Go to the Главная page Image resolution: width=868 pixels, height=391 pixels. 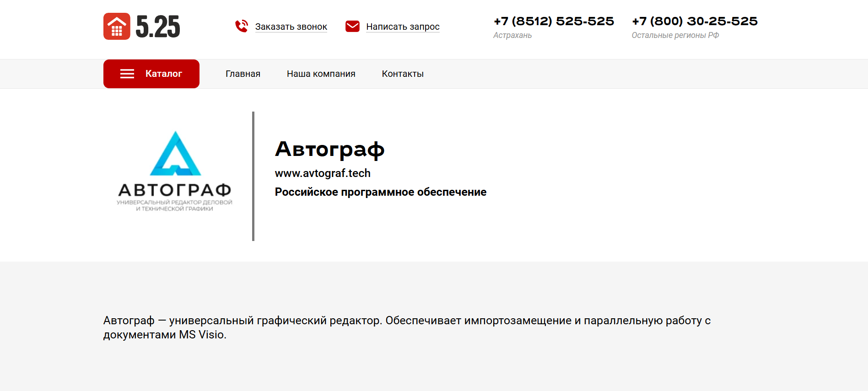(243, 74)
